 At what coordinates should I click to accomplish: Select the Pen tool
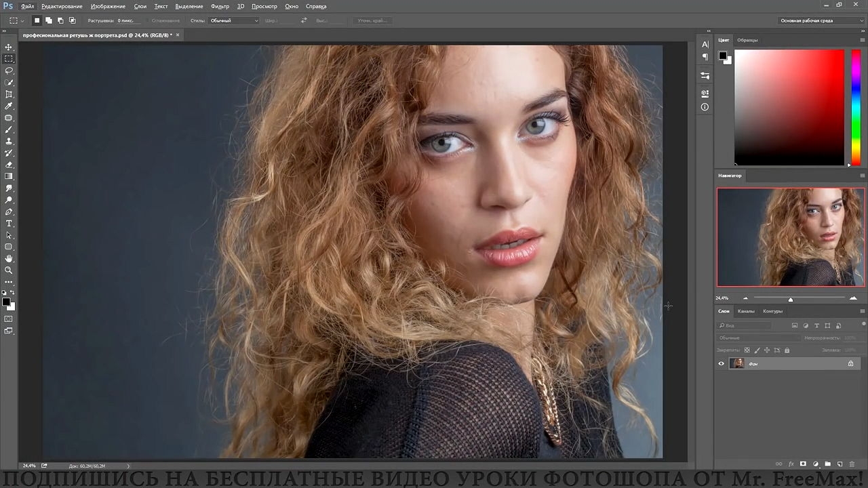9,212
